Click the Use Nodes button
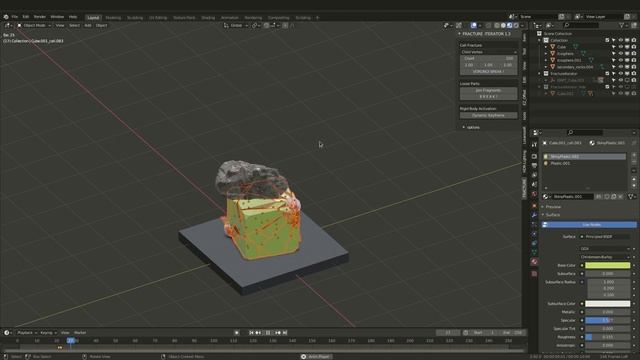The height and width of the screenshot is (360, 640). click(x=589, y=225)
